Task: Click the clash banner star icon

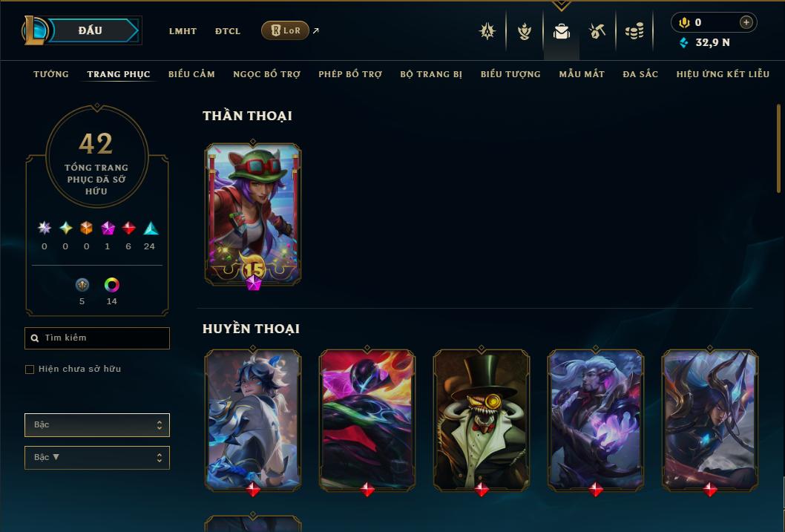Action: click(x=487, y=31)
